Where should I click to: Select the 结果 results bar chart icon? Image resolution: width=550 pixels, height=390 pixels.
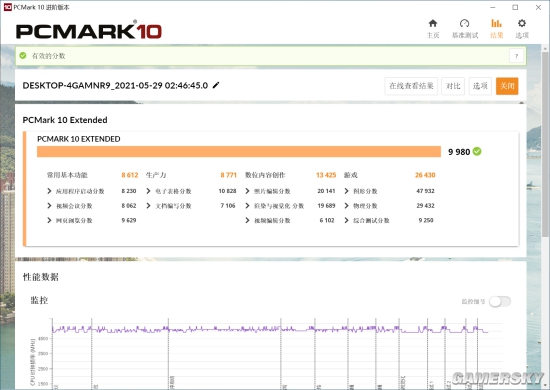(496, 23)
